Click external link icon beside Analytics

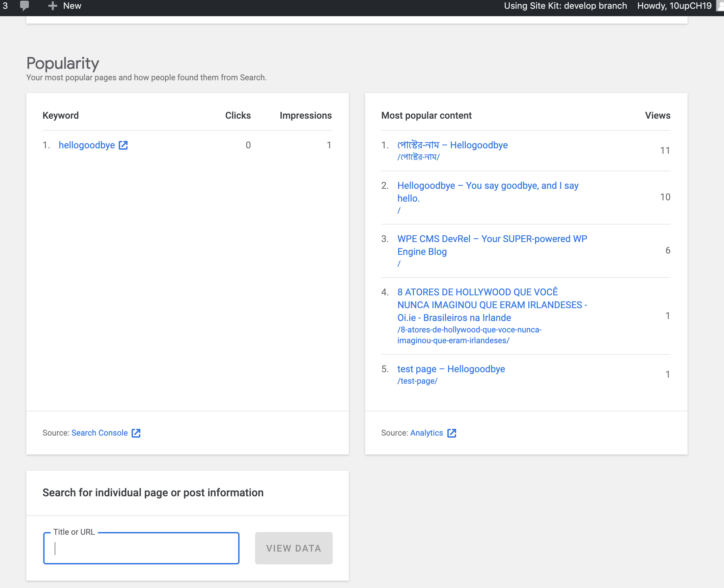pos(452,433)
